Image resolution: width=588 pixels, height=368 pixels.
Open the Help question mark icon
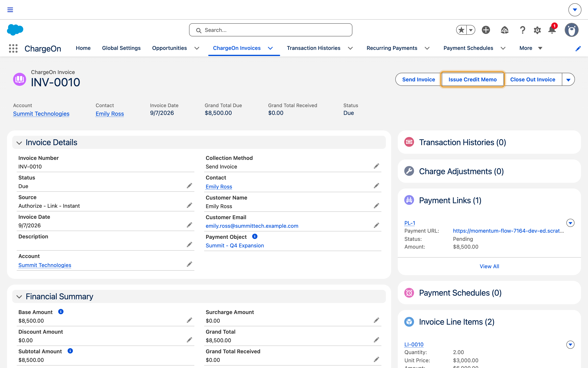522,30
